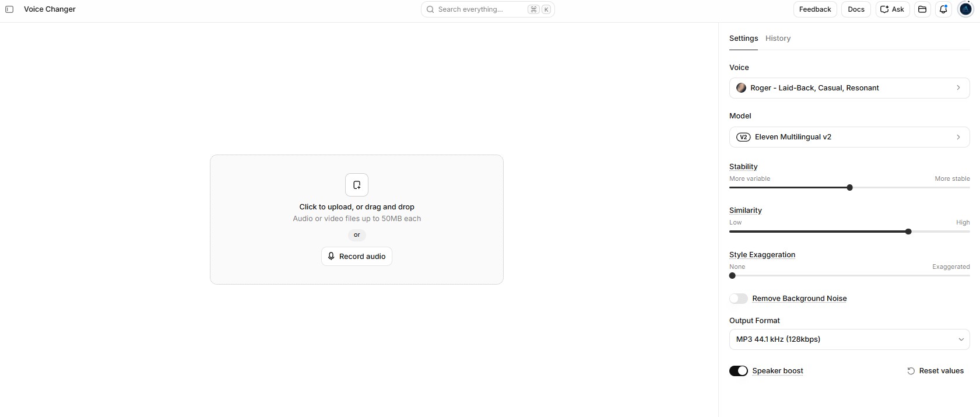Click the Remove Background Noise label
Image resolution: width=980 pixels, height=417 pixels.
(799, 299)
